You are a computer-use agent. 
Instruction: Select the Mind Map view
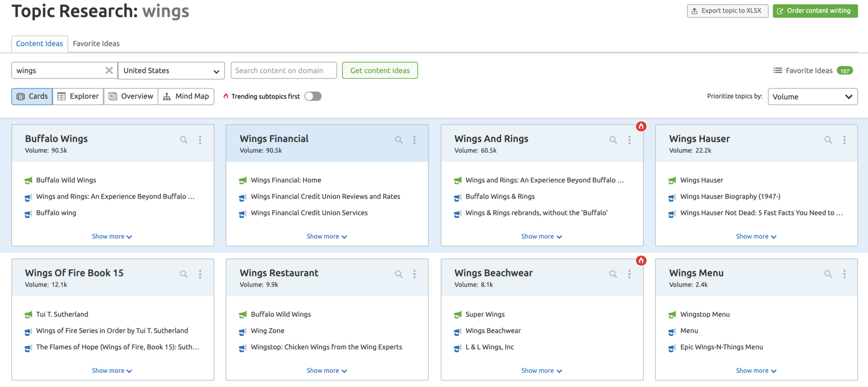click(186, 96)
